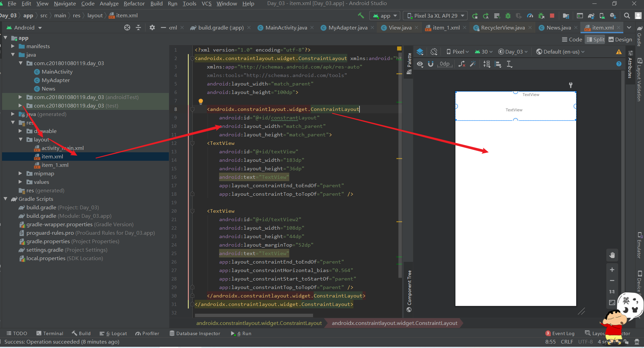
Task: Select activity_main.xml in layout folder
Action: tap(62, 148)
